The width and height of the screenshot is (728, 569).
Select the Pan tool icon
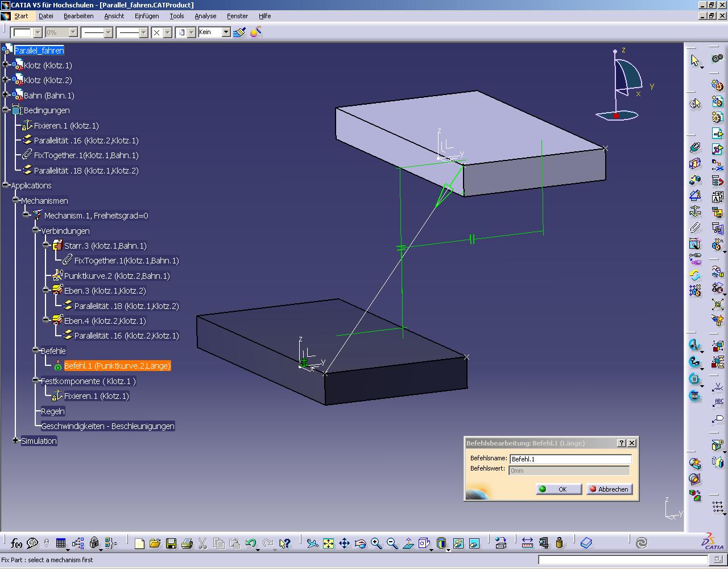pos(344,543)
